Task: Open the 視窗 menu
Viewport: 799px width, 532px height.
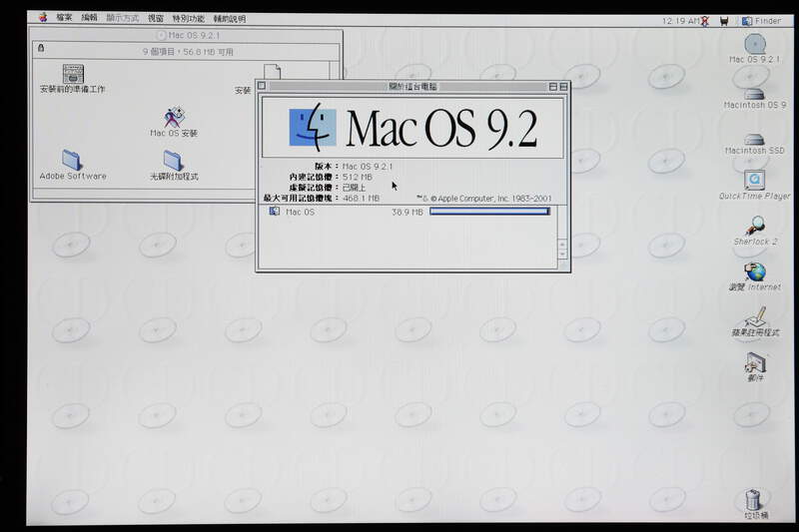Action: click(x=156, y=18)
